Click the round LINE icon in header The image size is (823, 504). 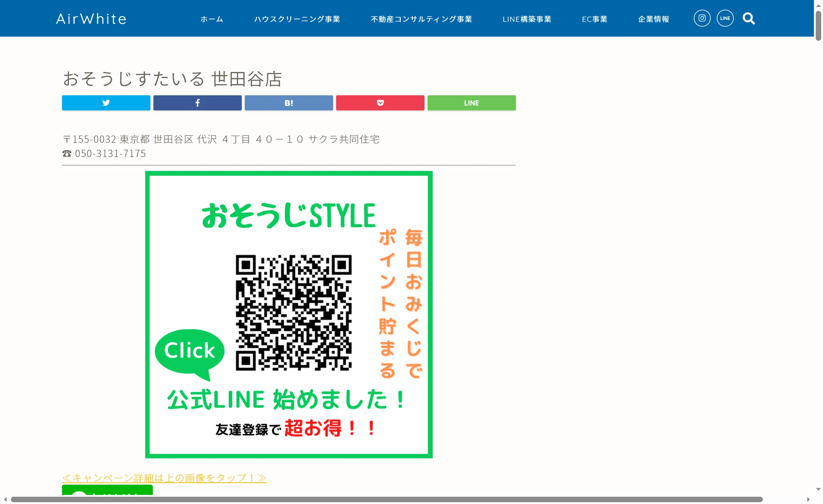tap(725, 18)
